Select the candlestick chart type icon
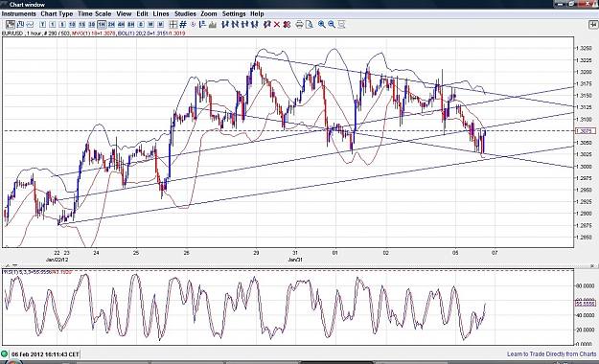Viewport: 599px width, 364px height. (11, 25)
